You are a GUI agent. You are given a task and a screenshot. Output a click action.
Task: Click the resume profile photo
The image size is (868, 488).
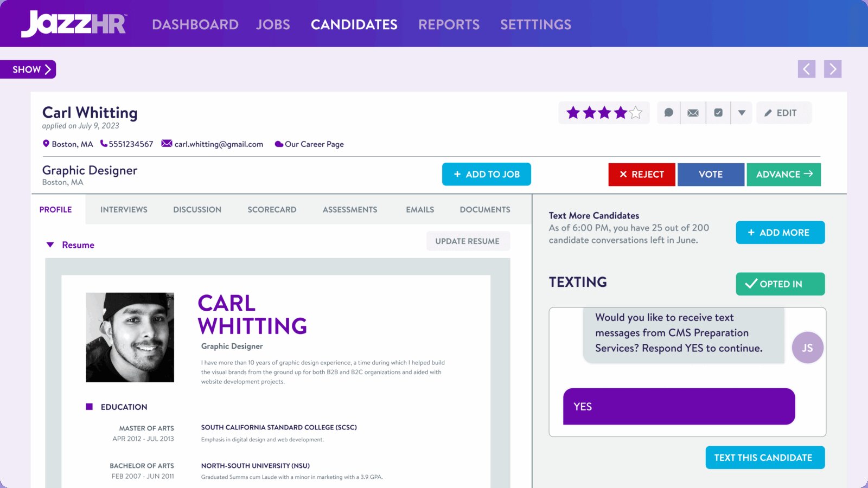(x=130, y=337)
